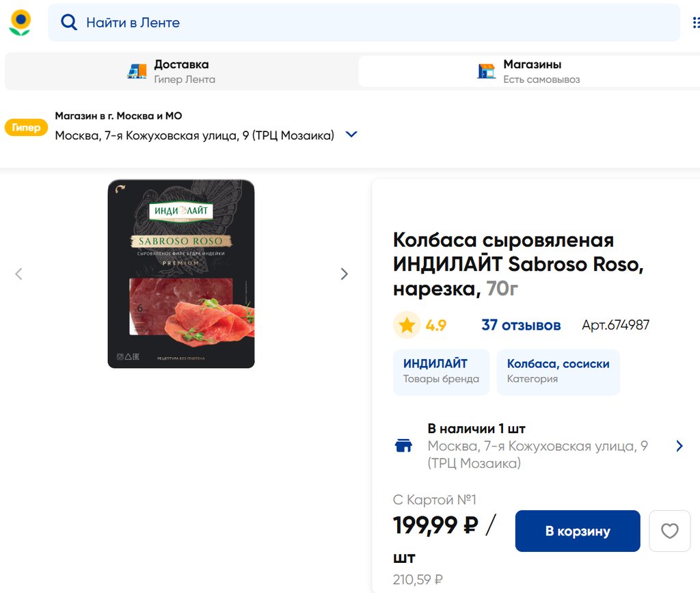Open ИНДИЛАЙТ brand products chip

[x=441, y=371]
